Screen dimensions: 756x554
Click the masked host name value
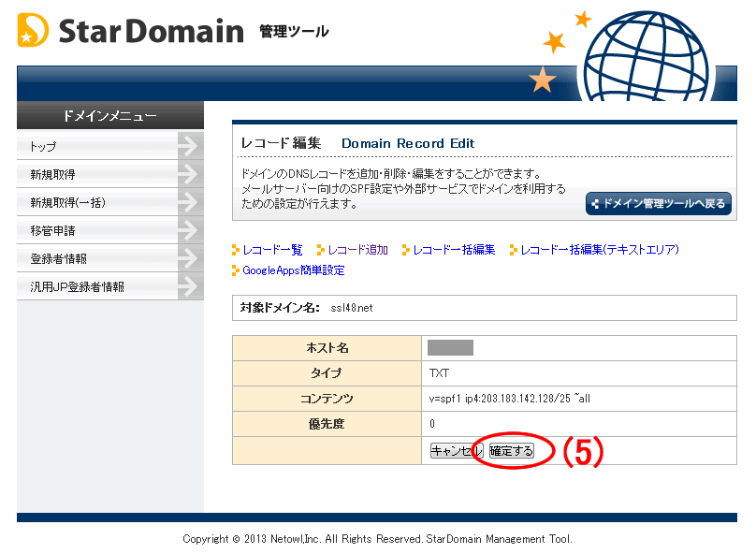[x=450, y=347]
